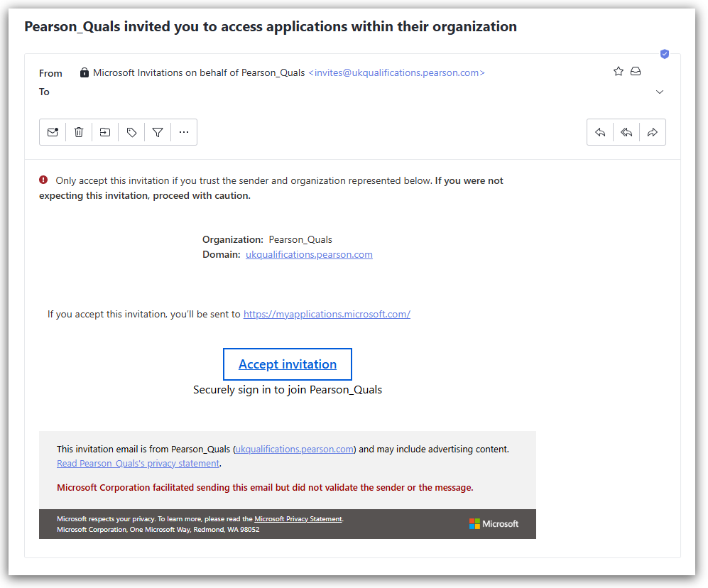708x588 pixels.
Task: Apply a label with tag icon
Action: tap(131, 132)
